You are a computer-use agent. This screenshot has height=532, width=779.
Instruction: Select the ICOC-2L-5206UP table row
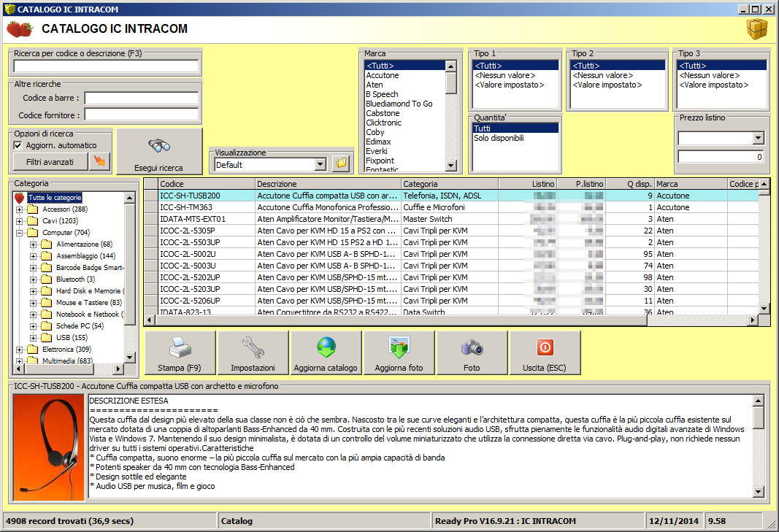[x=451, y=301]
